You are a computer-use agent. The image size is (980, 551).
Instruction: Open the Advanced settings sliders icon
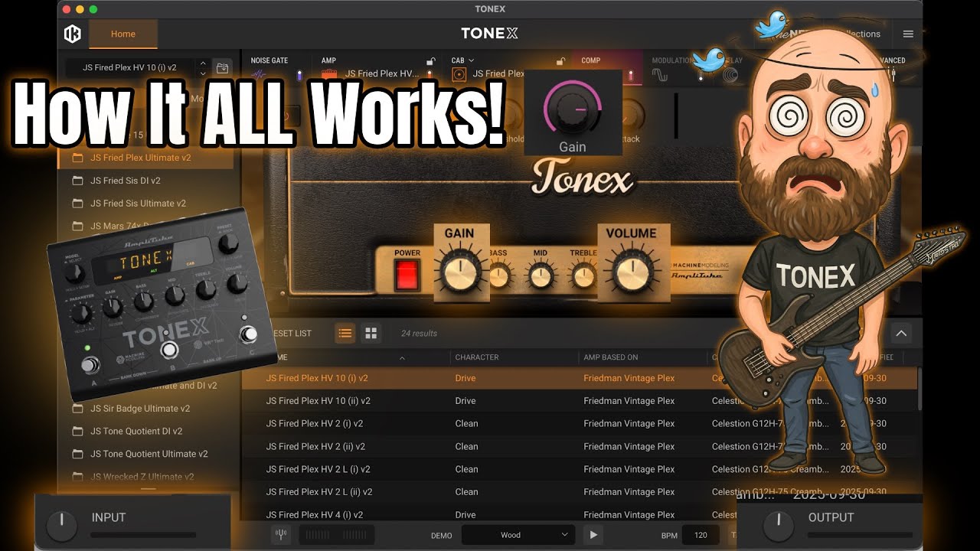(893, 73)
